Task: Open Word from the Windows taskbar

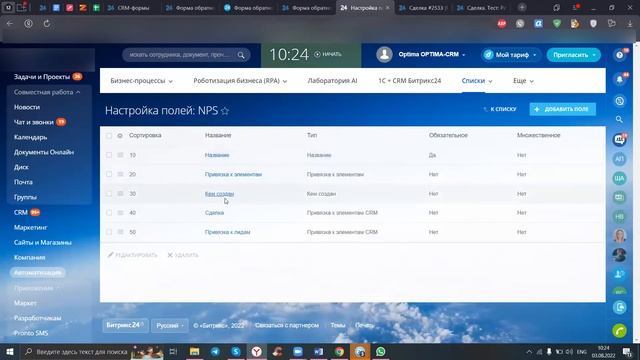Action: coord(318,351)
